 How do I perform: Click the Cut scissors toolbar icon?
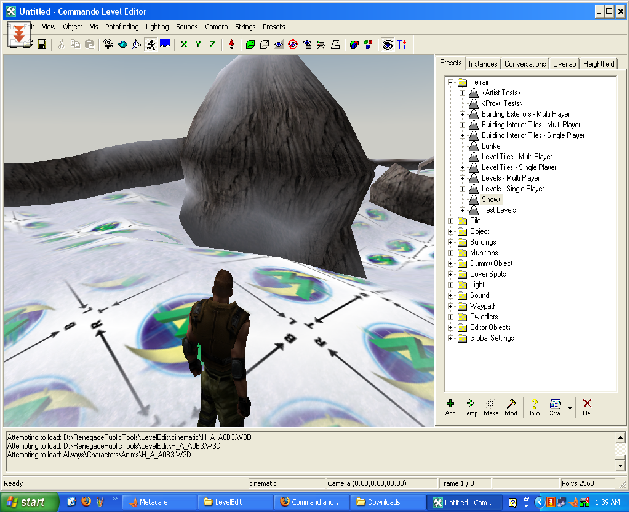tap(62, 45)
